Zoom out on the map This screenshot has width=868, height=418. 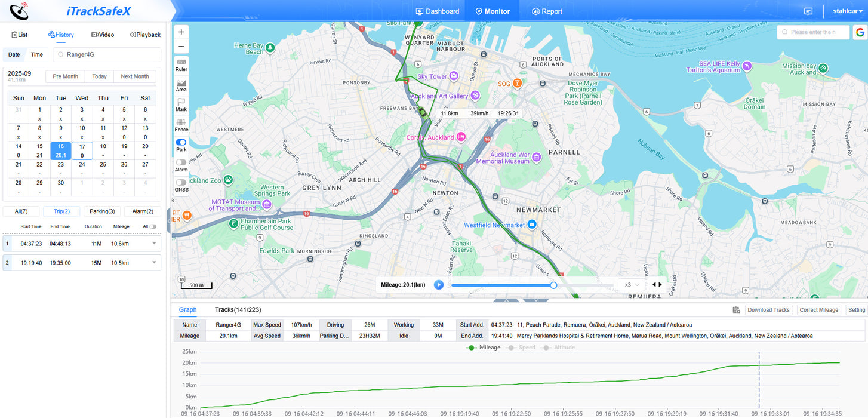(x=181, y=47)
